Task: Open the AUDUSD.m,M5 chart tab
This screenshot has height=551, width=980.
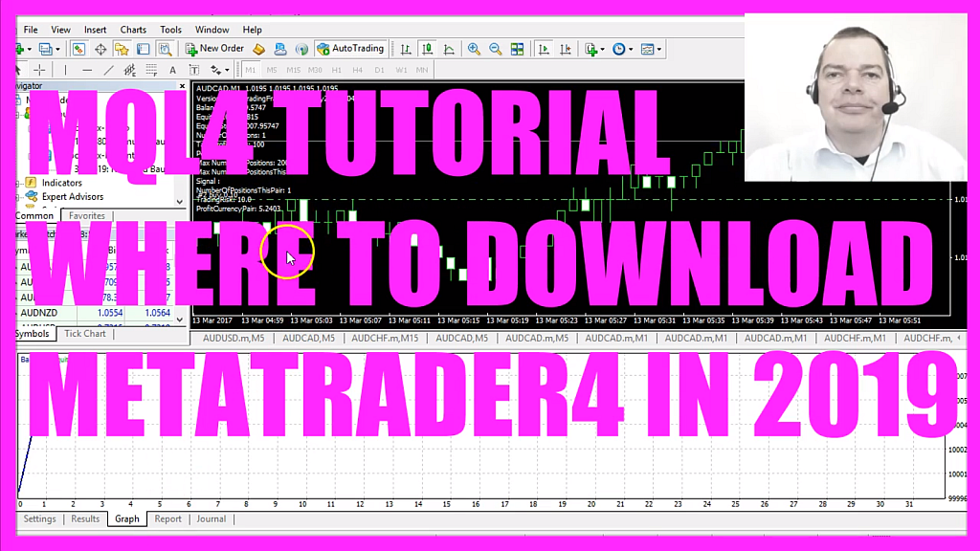Action: 234,338
